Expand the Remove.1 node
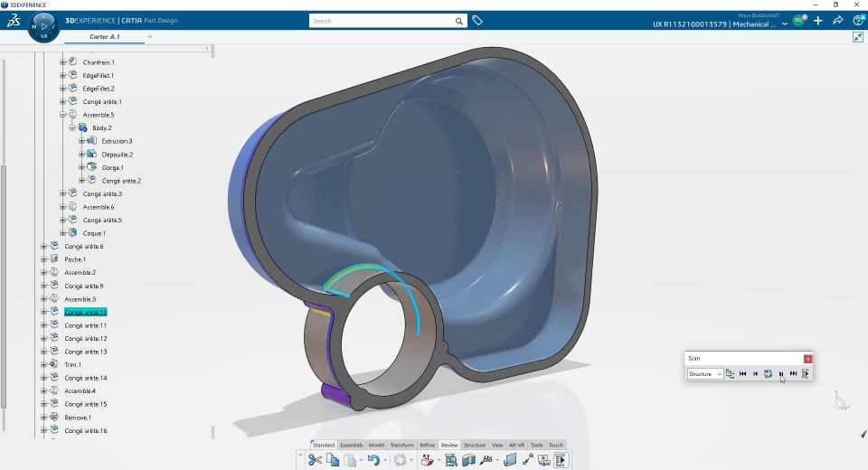Image resolution: width=868 pixels, height=470 pixels. click(43, 418)
